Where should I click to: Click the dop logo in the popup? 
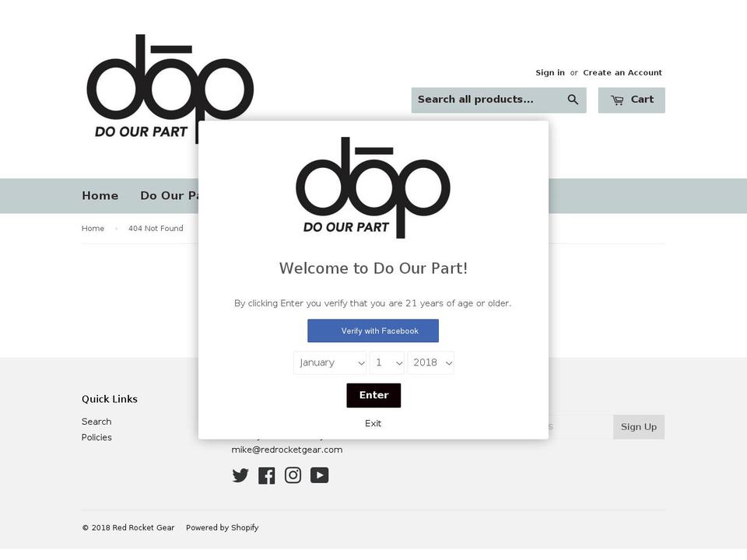point(373,187)
